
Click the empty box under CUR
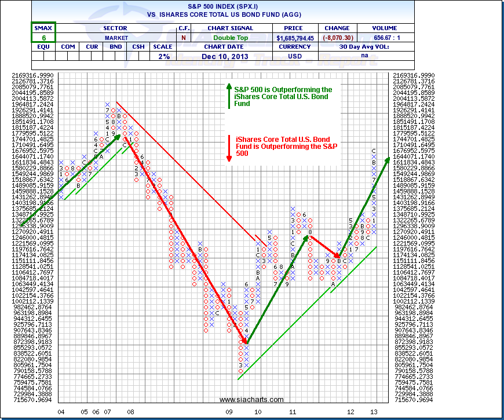92,56
